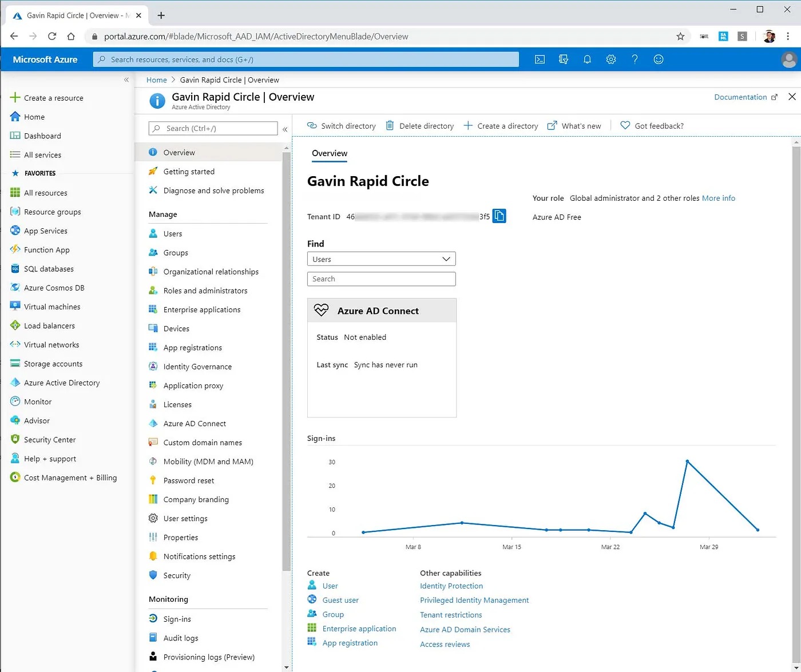Open the SAML browser extension icon
801x672 pixels.
pyautogui.click(x=723, y=36)
